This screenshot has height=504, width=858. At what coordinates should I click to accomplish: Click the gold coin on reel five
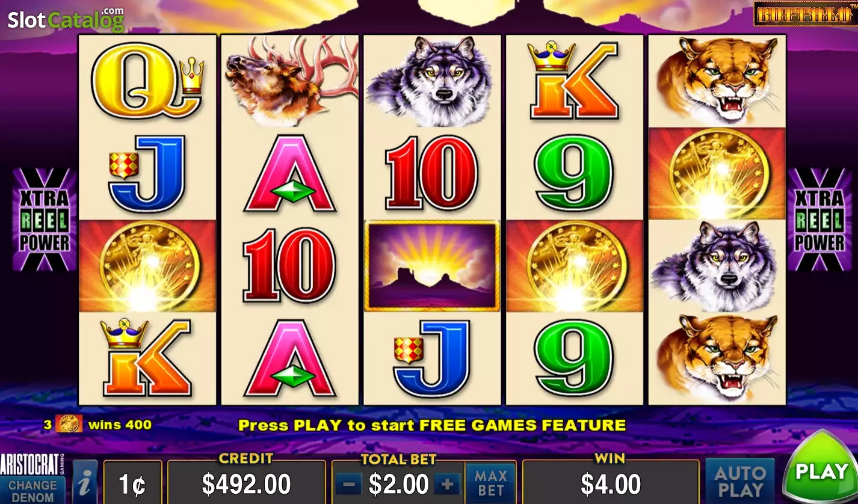[x=717, y=173]
